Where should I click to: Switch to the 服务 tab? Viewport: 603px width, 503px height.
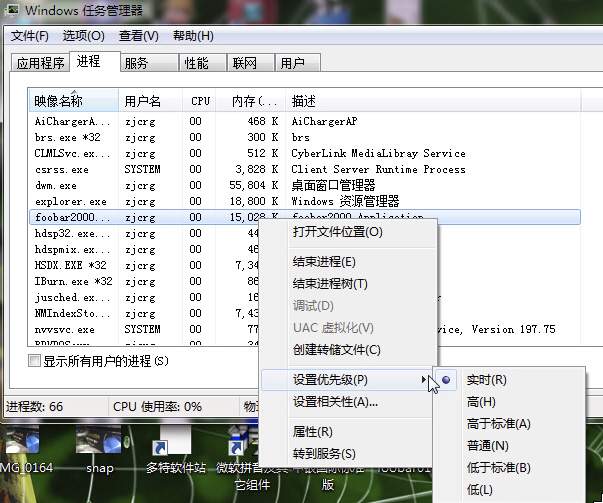(x=150, y=63)
